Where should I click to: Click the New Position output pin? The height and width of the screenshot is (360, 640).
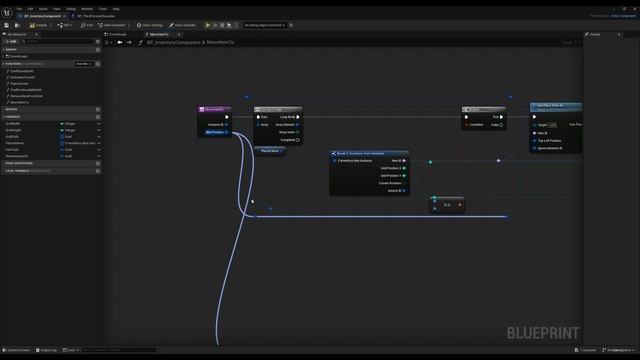point(227,132)
